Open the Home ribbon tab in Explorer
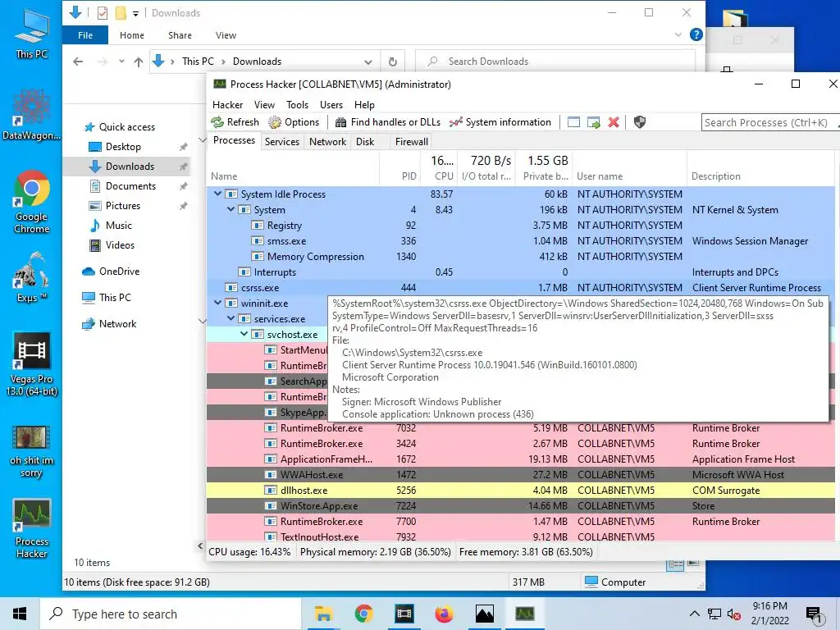 132,35
